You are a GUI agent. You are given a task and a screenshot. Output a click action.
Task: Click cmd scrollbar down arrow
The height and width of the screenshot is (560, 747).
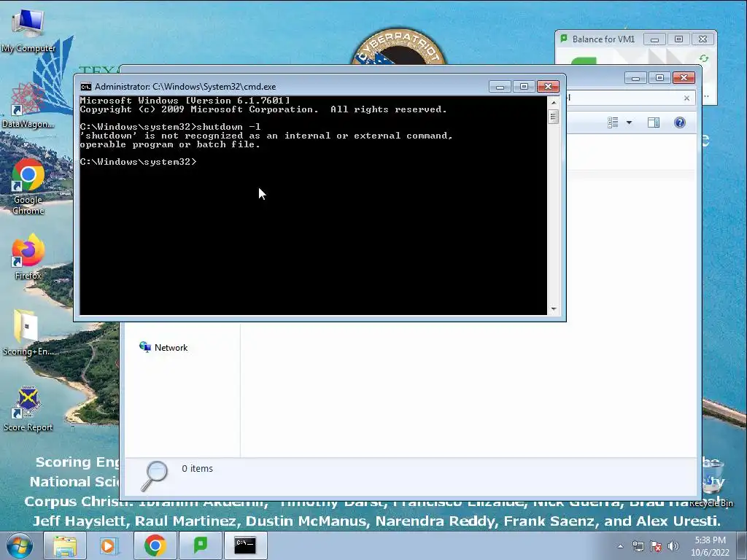coord(554,309)
